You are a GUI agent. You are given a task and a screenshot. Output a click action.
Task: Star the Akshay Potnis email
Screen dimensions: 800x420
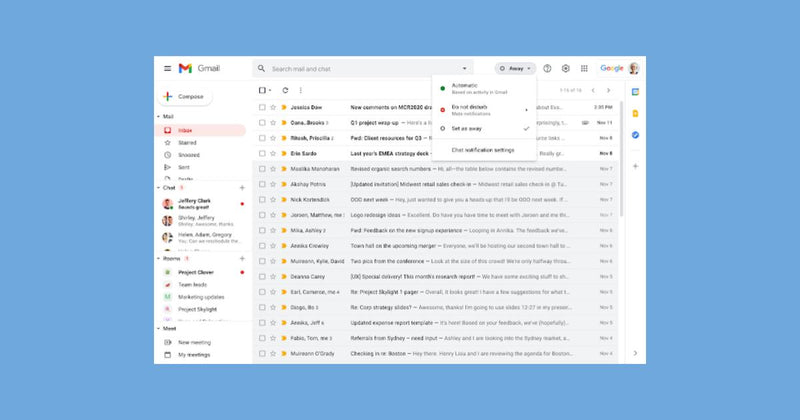273,184
